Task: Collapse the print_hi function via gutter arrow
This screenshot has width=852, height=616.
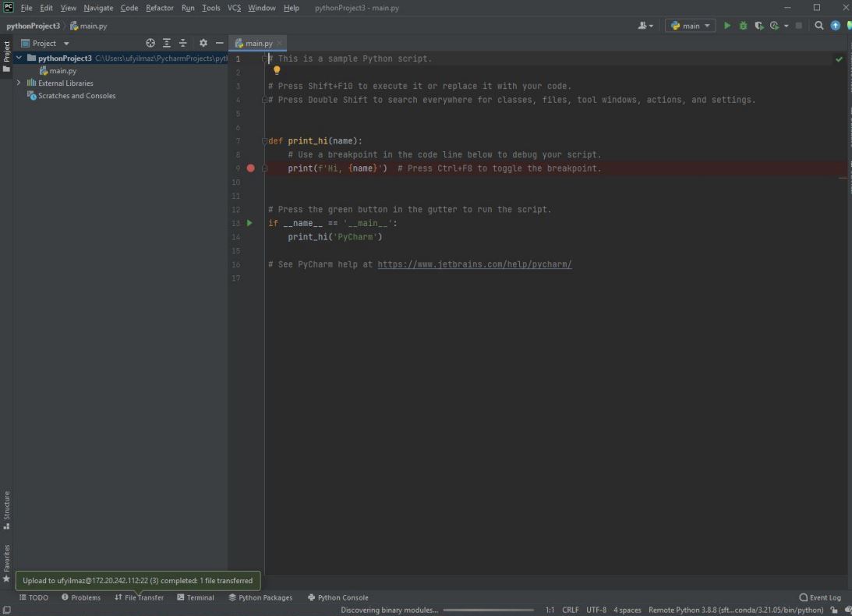Action: point(263,140)
